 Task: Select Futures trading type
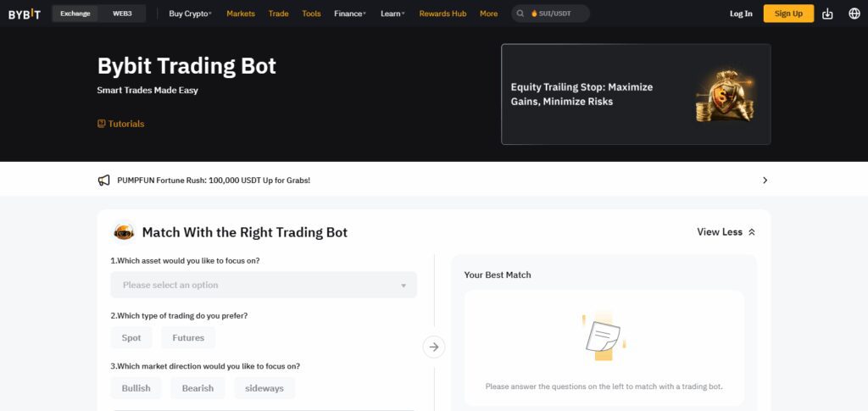(x=188, y=338)
